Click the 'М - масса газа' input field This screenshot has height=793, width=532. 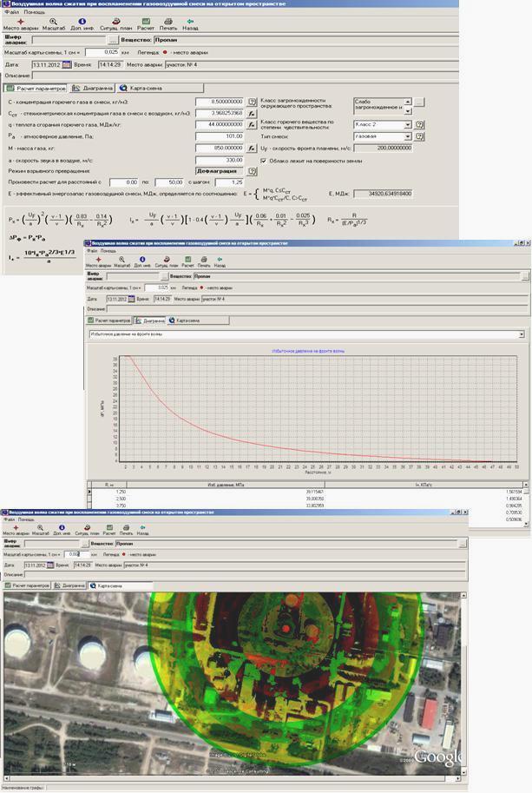[x=219, y=148]
